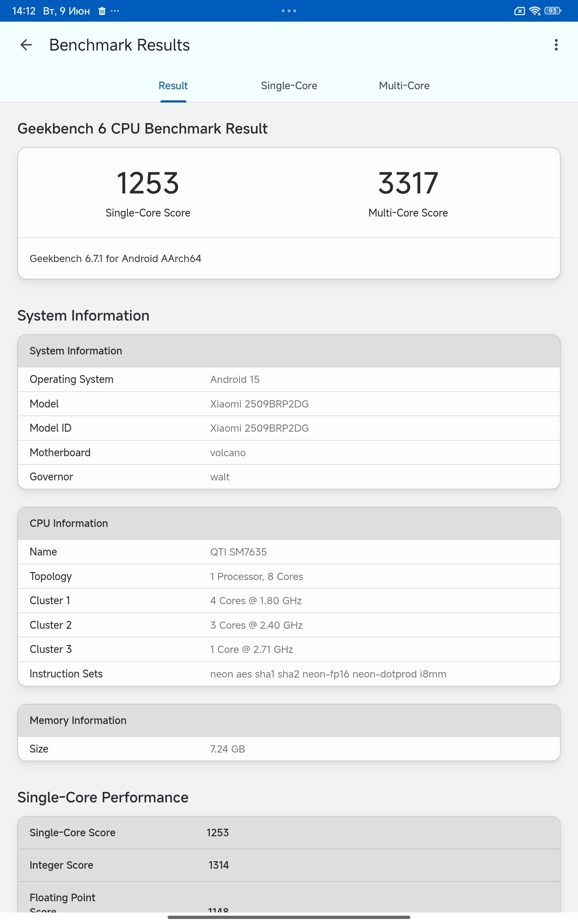Tap the CPU Name row label

coord(43,552)
